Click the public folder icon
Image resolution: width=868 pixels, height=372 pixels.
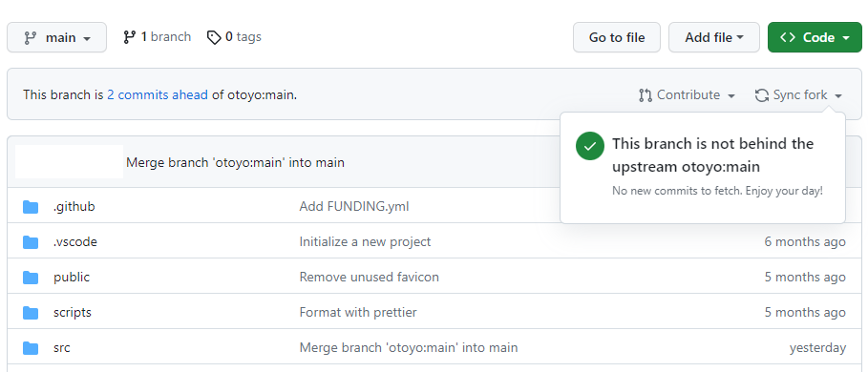(31, 278)
